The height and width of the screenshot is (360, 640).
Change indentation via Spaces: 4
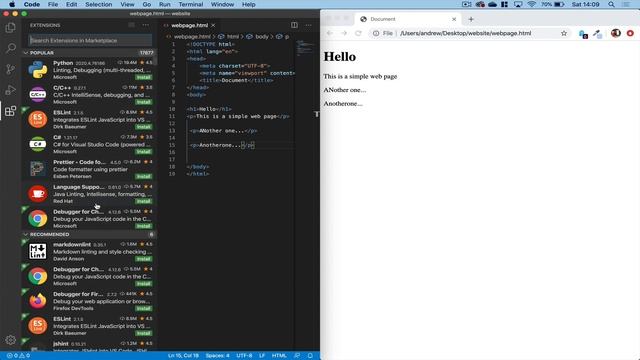218,356
